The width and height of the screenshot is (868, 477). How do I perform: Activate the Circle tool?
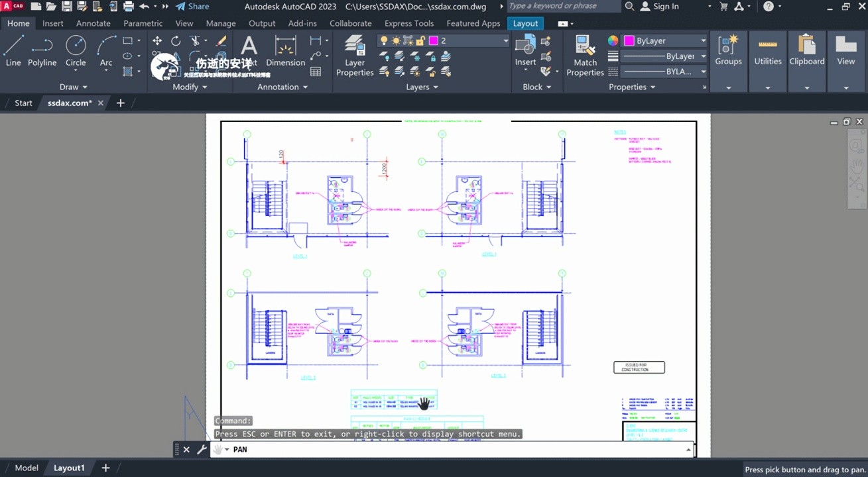point(76,51)
